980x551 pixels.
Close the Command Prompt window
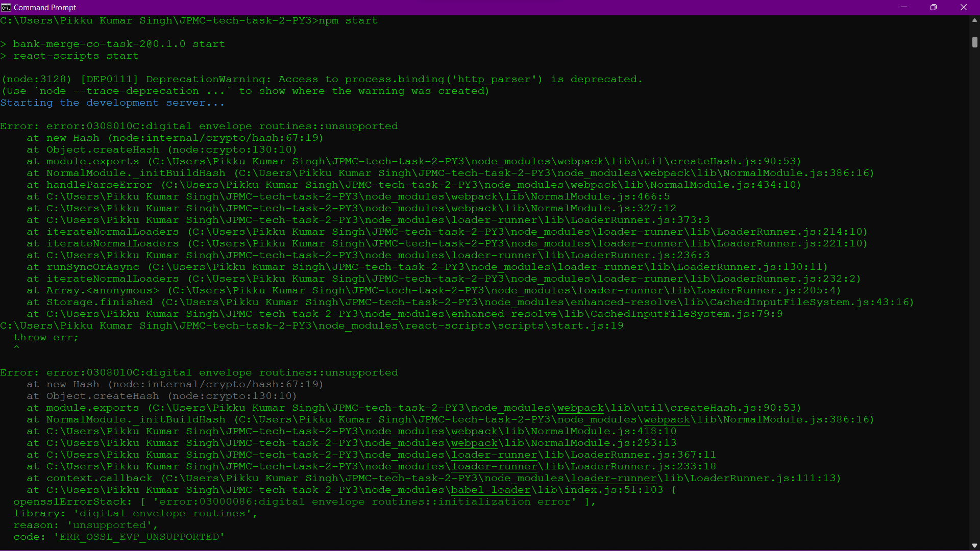pos(964,7)
